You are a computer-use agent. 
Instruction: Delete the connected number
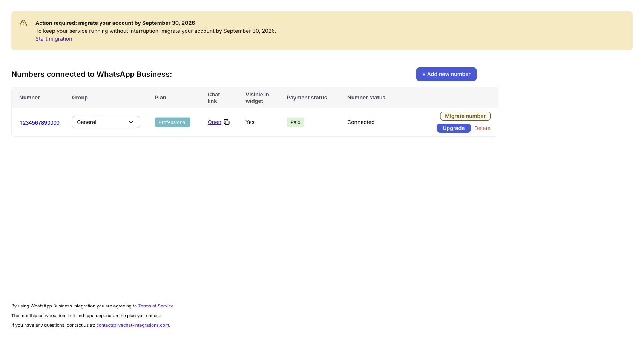click(x=482, y=128)
